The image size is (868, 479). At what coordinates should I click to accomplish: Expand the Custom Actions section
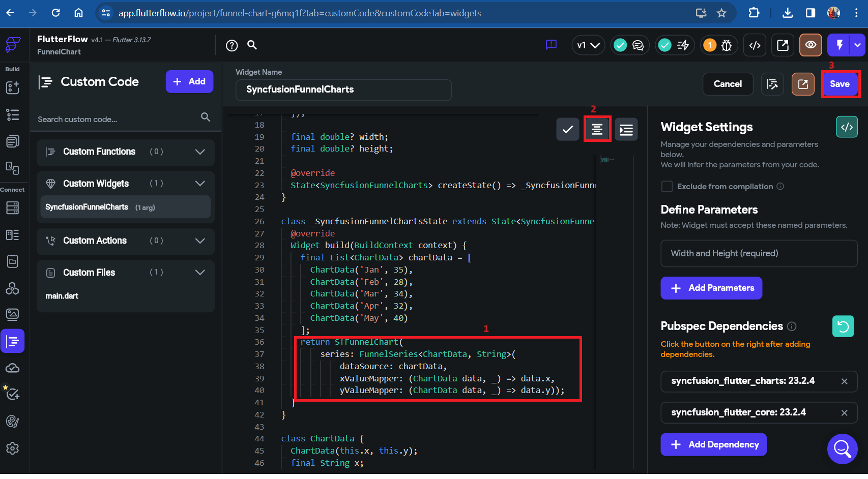click(126, 241)
